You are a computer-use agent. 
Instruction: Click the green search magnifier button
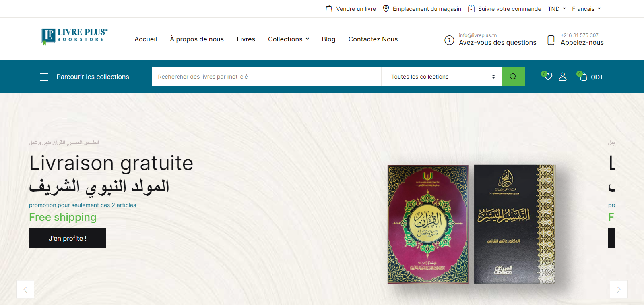pyautogui.click(x=513, y=77)
